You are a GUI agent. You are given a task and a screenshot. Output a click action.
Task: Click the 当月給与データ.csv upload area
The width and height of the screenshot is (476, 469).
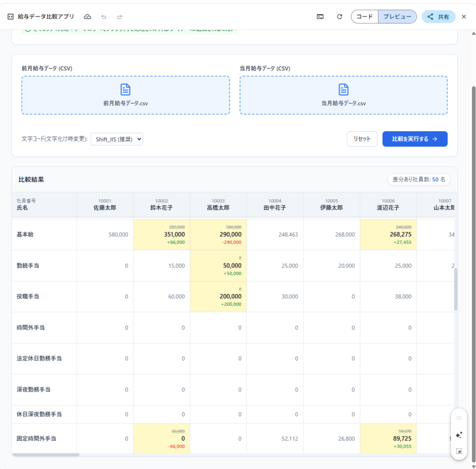click(344, 95)
